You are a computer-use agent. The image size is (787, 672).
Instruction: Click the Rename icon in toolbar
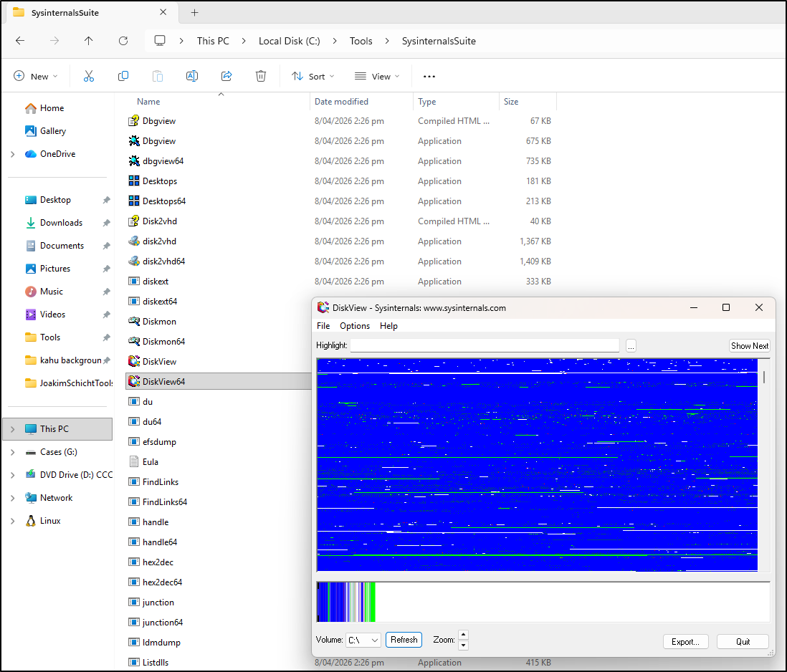(191, 76)
